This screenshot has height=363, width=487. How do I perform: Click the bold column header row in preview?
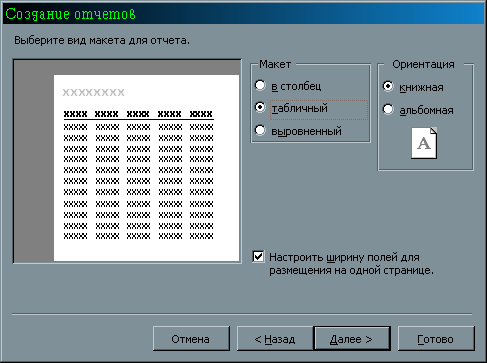click(x=138, y=114)
